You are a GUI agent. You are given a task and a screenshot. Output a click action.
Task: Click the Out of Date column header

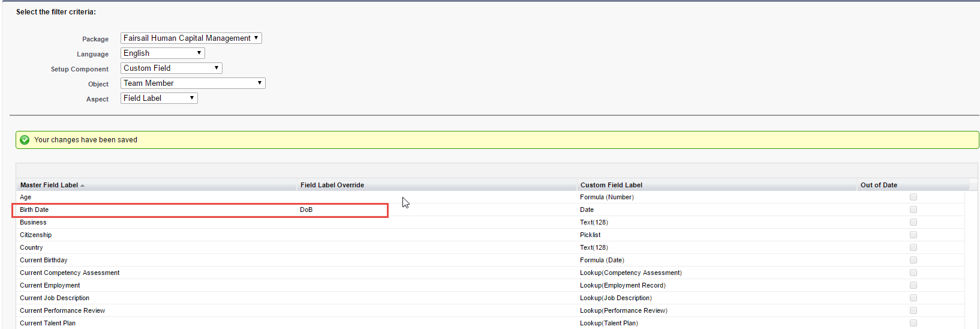coord(879,185)
